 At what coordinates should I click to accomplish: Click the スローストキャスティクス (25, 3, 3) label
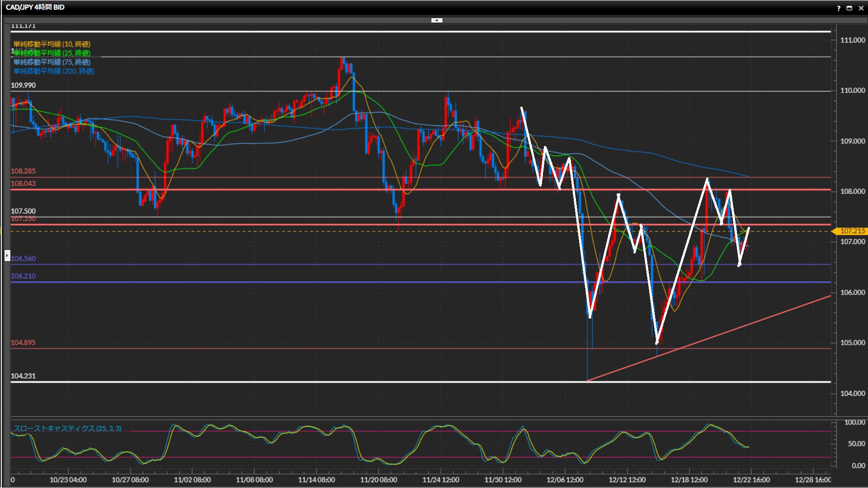click(x=67, y=428)
